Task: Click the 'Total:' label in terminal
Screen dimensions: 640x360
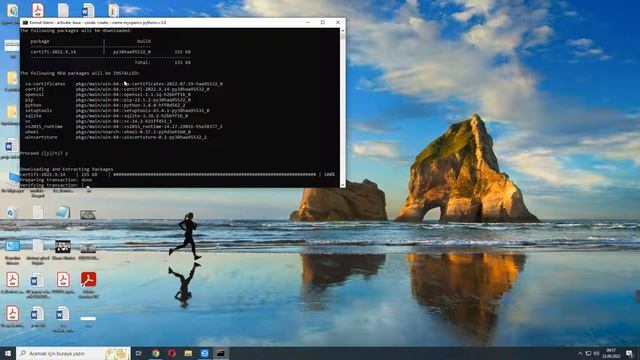Action: 142,62
